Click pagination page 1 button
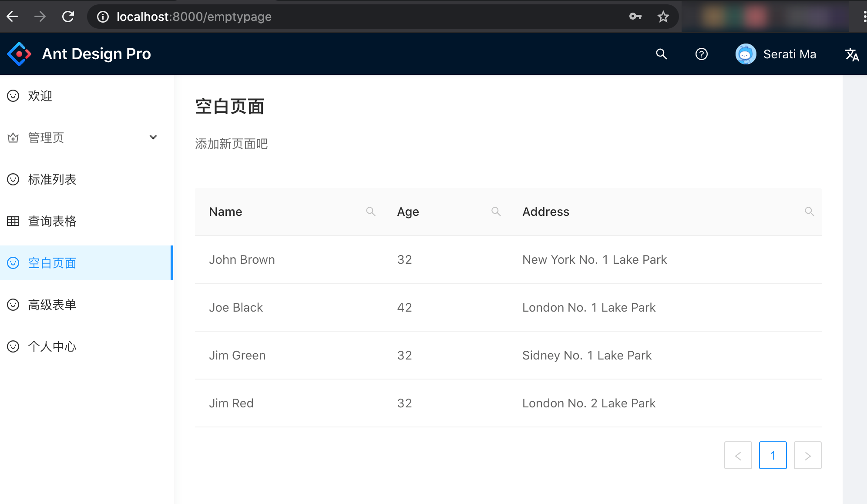Viewport: 867px width, 504px height. 773,455
